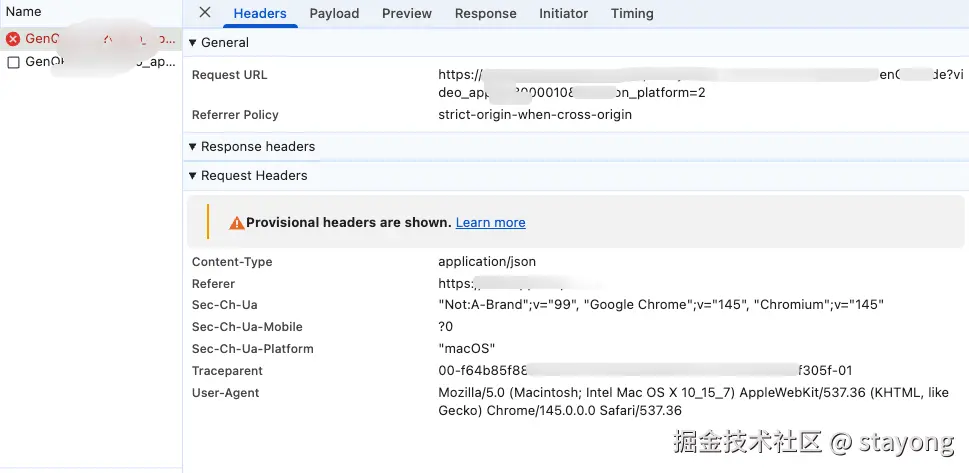This screenshot has width=969, height=473.
Task: Expand the Response headers section
Action: (x=194, y=147)
